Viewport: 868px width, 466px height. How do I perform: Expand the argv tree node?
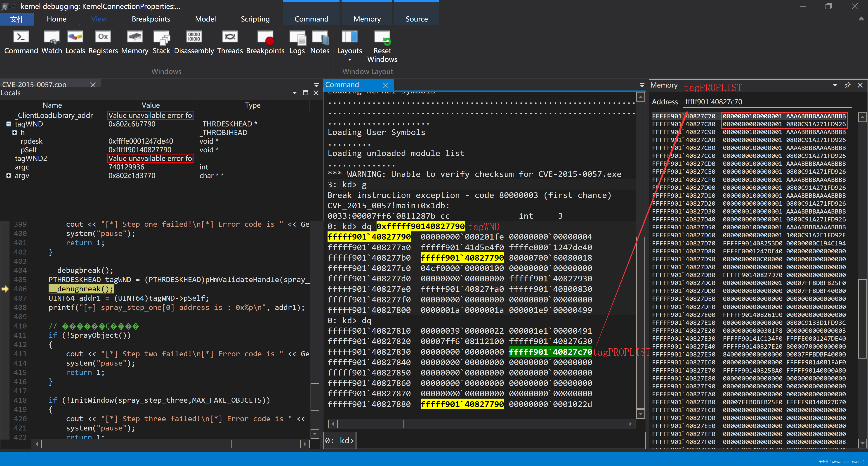[x=9, y=175]
